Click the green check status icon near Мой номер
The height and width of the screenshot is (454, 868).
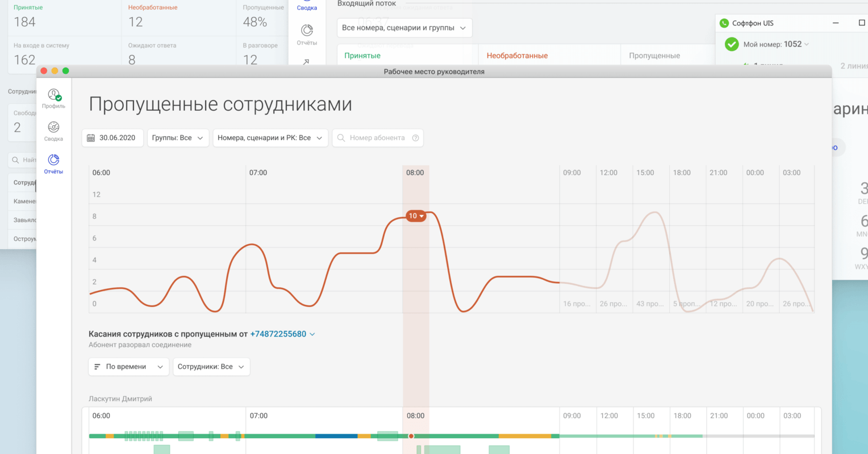(732, 44)
